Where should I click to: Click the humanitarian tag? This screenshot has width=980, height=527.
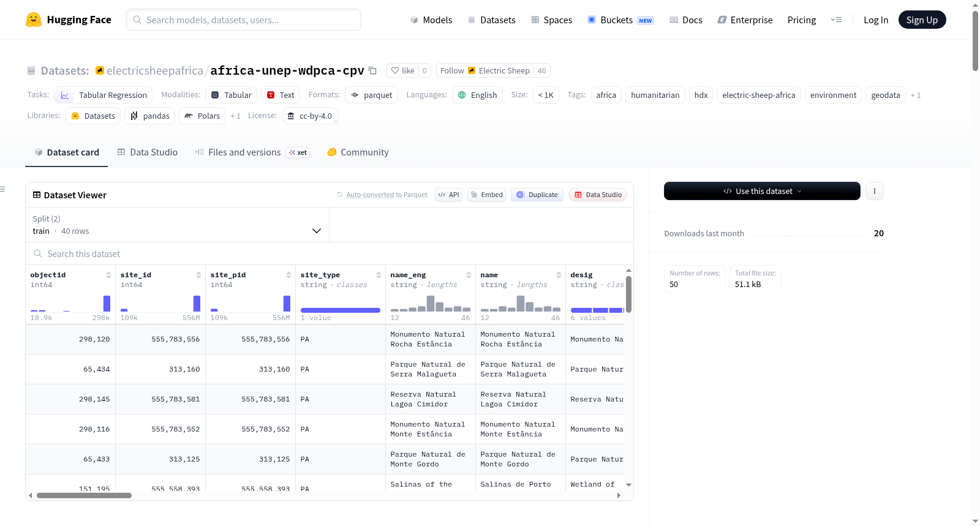tap(655, 95)
